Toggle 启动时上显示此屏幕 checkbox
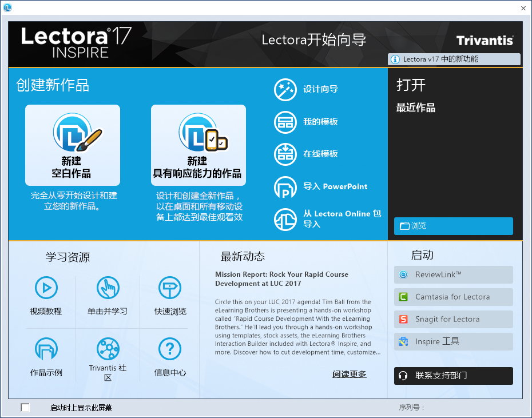 [25, 408]
